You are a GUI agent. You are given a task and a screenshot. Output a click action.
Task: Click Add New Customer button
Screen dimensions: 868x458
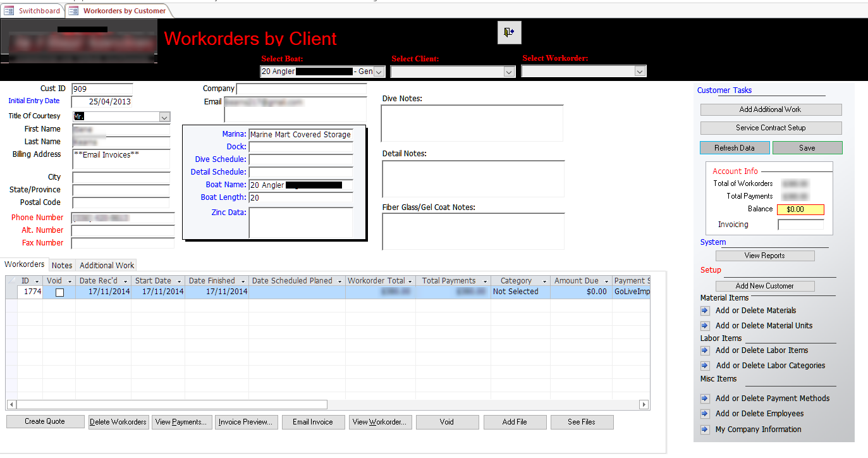coord(765,286)
